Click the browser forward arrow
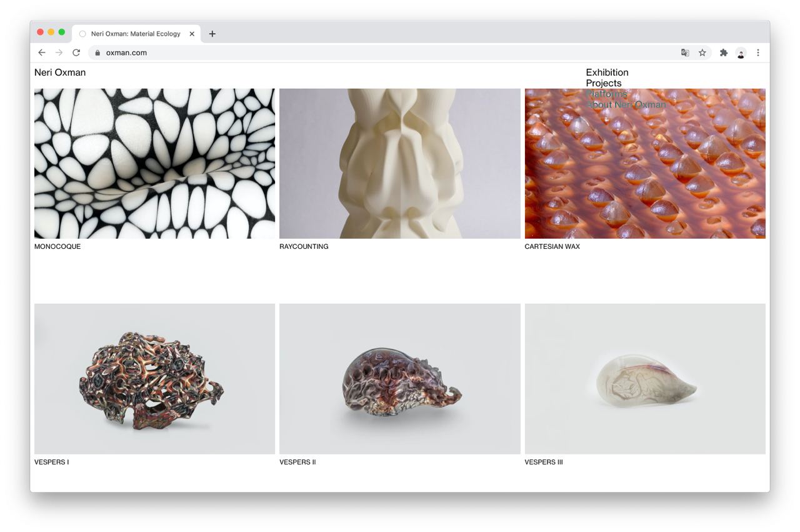 (59, 53)
